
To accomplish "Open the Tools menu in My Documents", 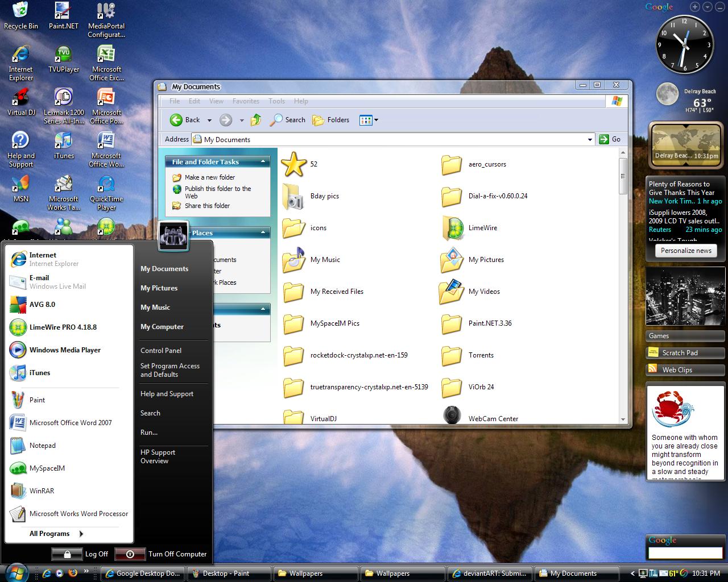I will click(276, 101).
